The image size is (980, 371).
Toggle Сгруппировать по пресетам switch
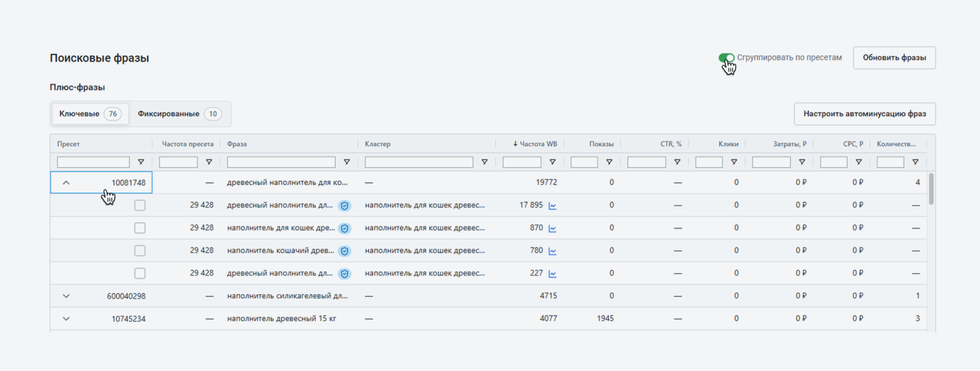tap(726, 58)
